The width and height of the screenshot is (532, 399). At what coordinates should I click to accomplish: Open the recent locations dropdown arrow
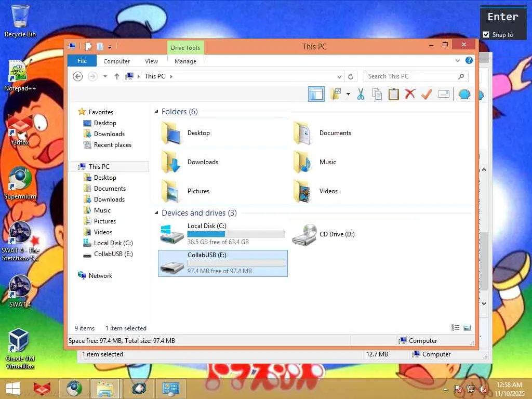105,76
